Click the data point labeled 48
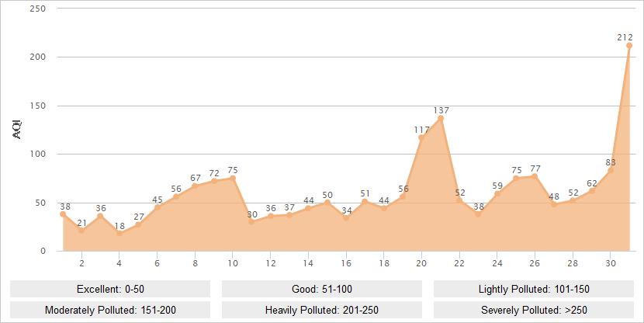The image size is (644, 323). [554, 204]
